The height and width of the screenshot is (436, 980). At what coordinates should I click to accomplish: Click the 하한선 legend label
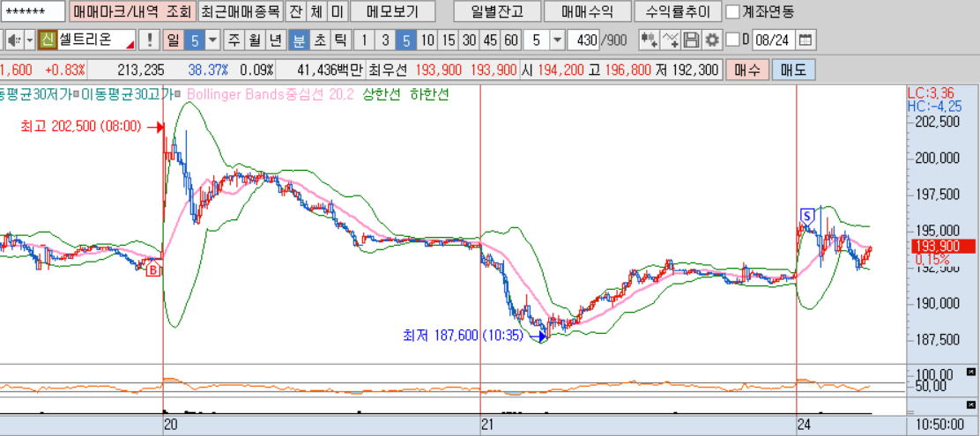[x=429, y=94]
